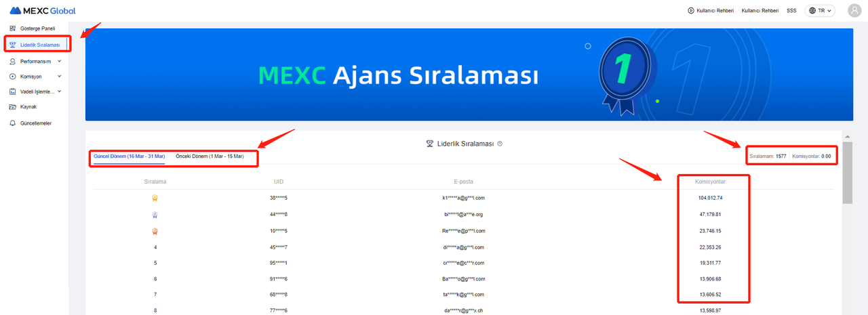The height and width of the screenshot is (315, 868).
Task: Click the commission value 22,353.26
Action: [x=710, y=247]
